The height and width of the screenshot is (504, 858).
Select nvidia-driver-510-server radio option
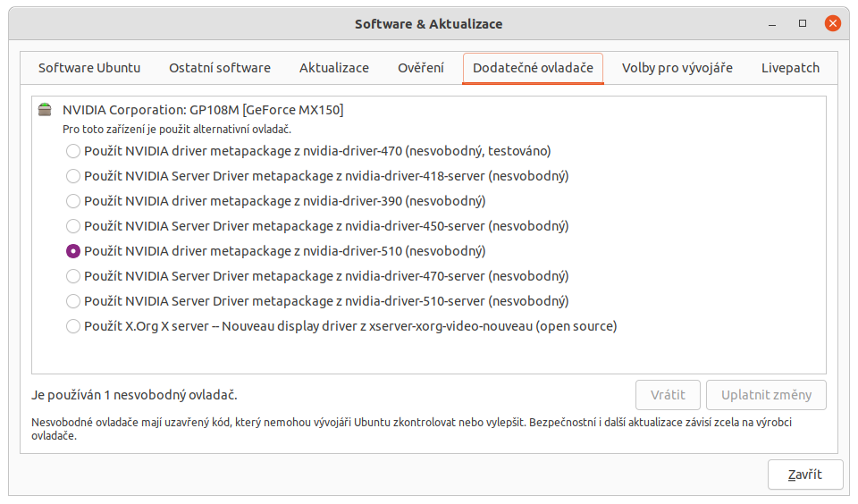tap(73, 301)
